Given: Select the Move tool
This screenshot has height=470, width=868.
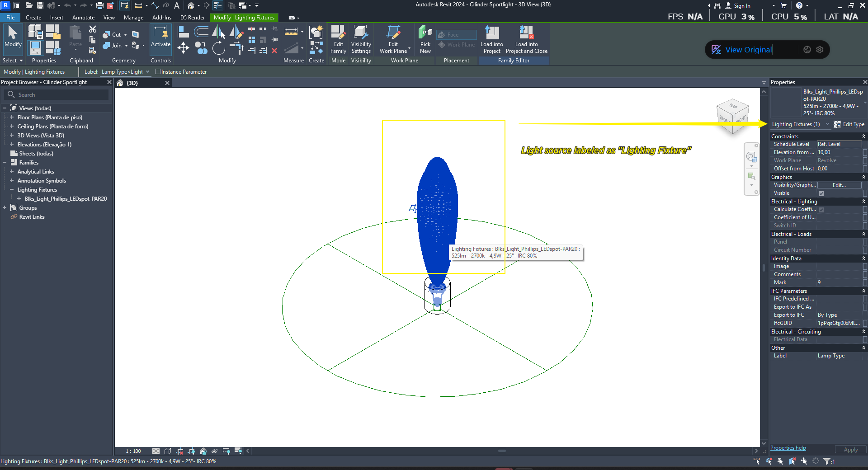Looking at the screenshot, I should coord(183,47).
